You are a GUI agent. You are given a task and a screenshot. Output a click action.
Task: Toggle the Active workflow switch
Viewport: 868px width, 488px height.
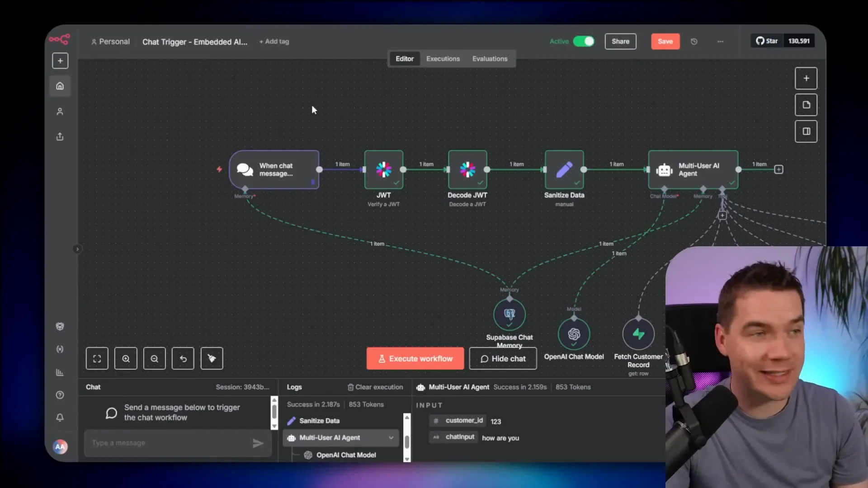point(584,41)
